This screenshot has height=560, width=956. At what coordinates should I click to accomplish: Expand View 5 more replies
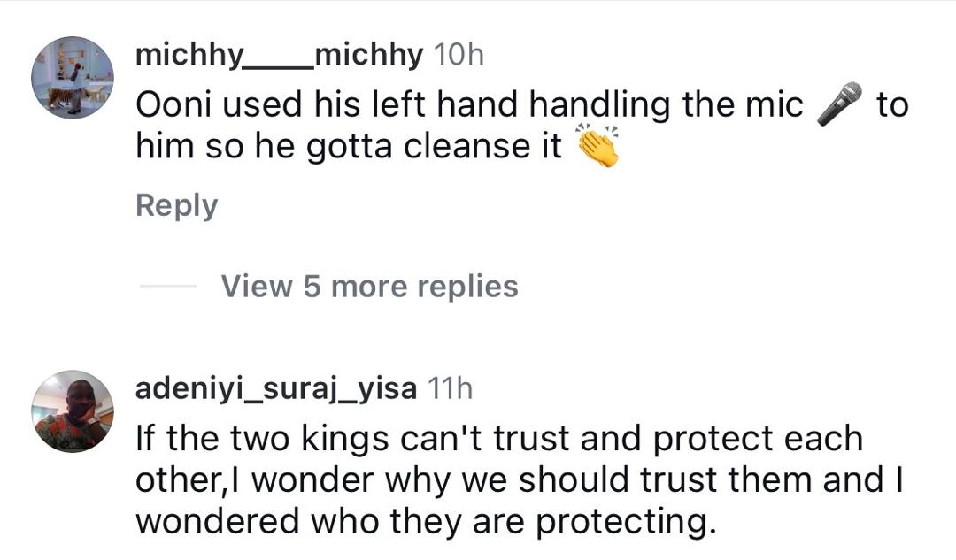tap(369, 287)
